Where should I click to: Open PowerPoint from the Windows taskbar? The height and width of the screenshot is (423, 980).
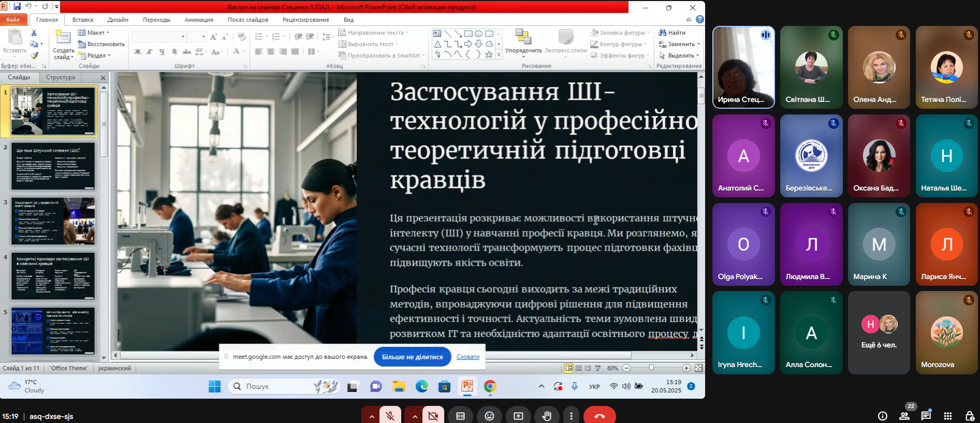point(467,386)
